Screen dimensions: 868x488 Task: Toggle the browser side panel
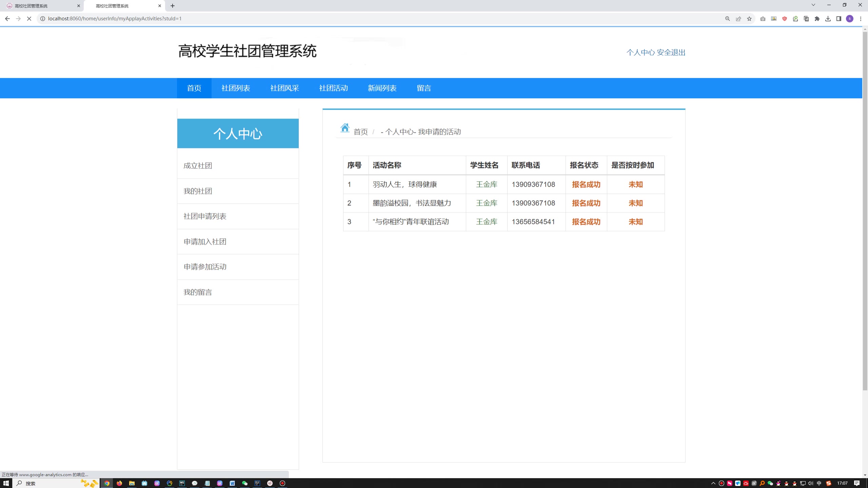pos(839,19)
